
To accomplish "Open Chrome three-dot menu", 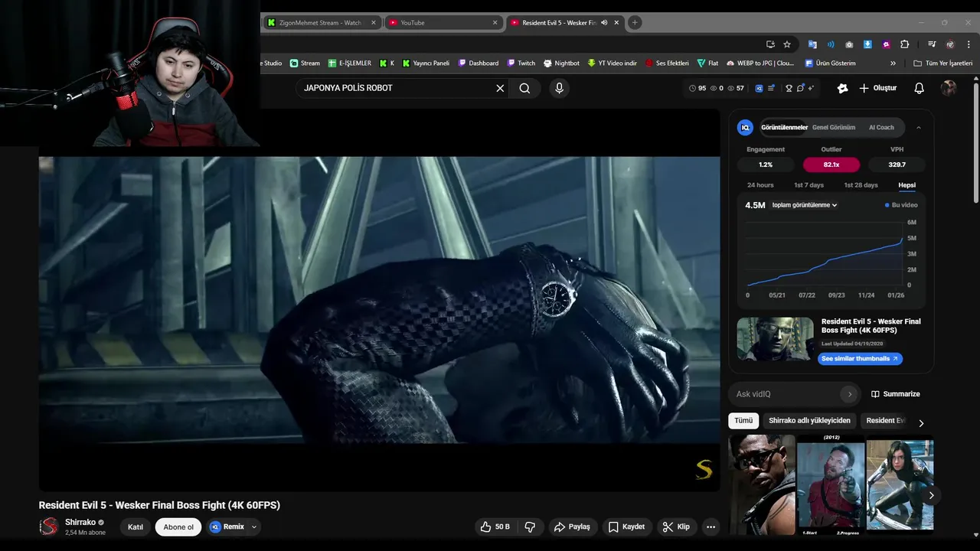I will pyautogui.click(x=969, y=44).
